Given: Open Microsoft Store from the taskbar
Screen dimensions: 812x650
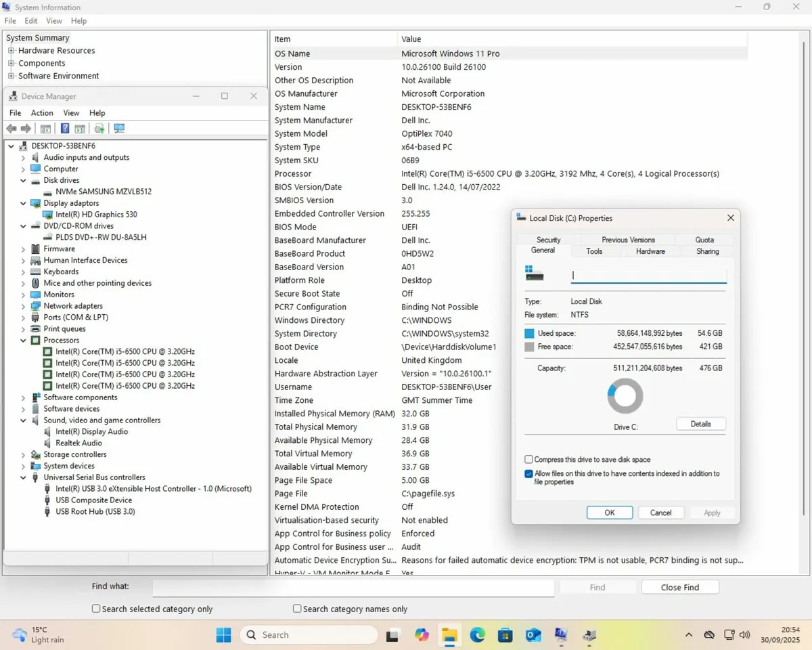Looking at the screenshot, I should coord(505,635).
